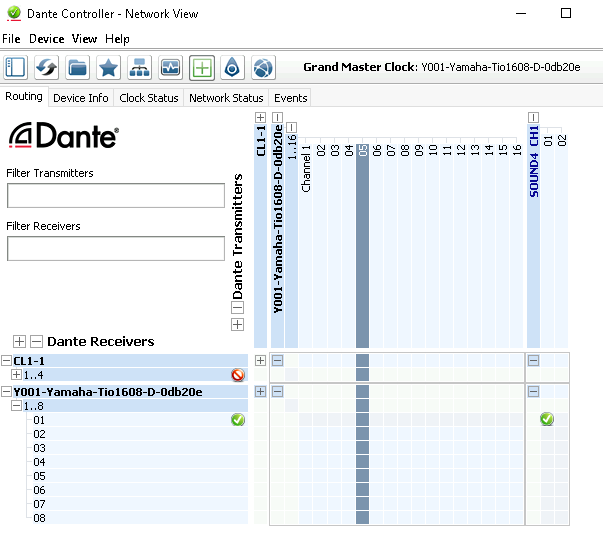Select CL1-1 receiver device name
The width and height of the screenshot is (603, 551).
coord(29,361)
